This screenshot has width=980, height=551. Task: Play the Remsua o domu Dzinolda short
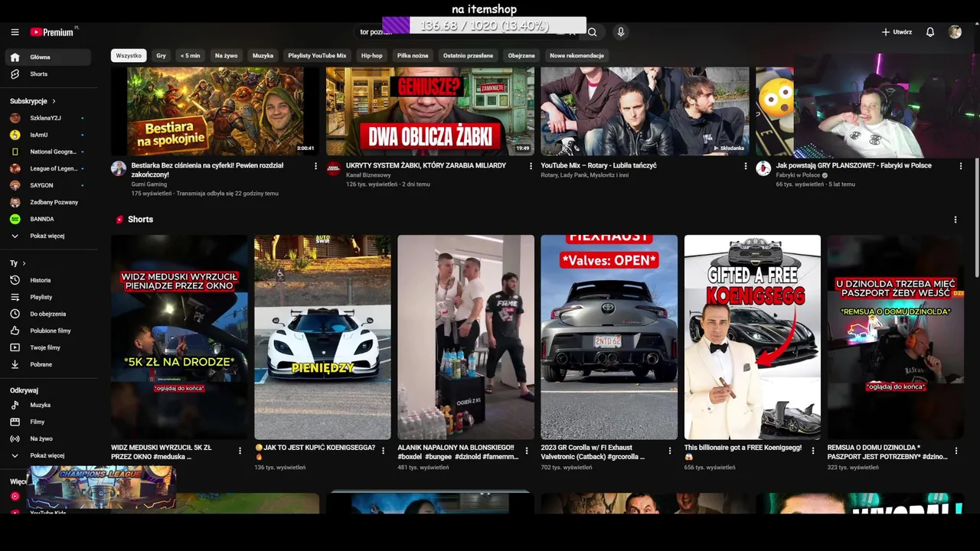pyautogui.click(x=895, y=337)
